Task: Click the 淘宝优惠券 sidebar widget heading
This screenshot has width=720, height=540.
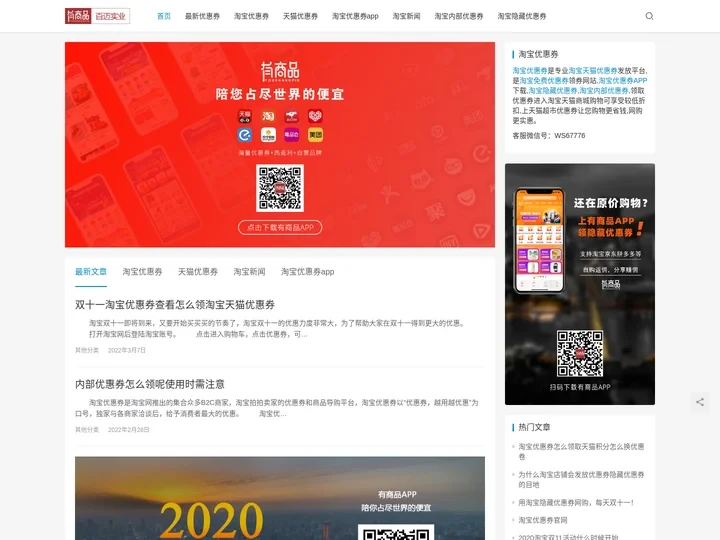Action: [538, 54]
